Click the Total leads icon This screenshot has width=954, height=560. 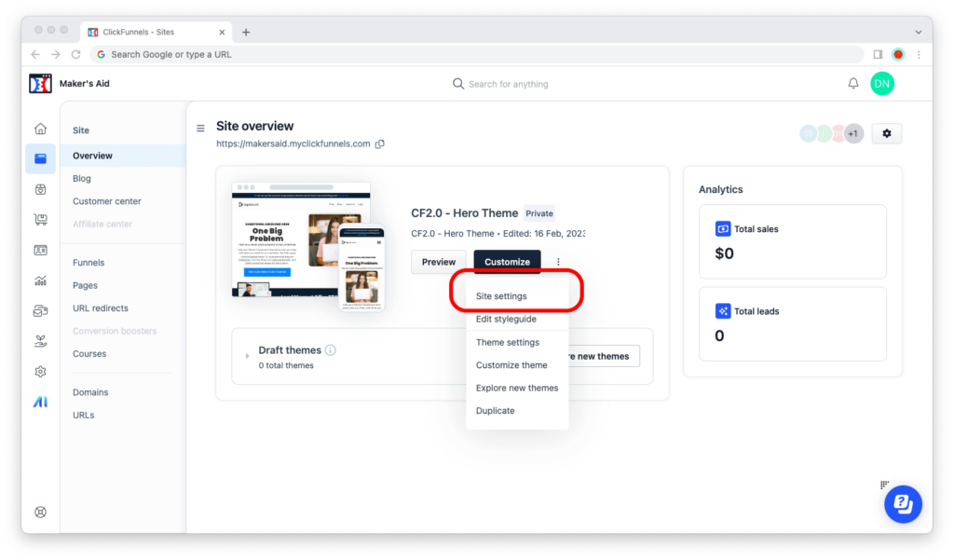pyautogui.click(x=723, y=311)
